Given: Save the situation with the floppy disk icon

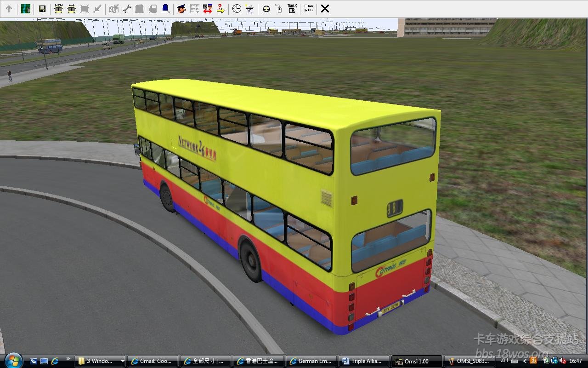Looking at the screenshot, I should 42,9.
